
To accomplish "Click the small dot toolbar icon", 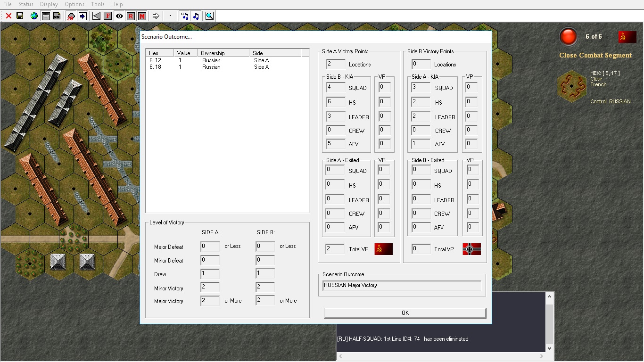I will click(170, 16).
